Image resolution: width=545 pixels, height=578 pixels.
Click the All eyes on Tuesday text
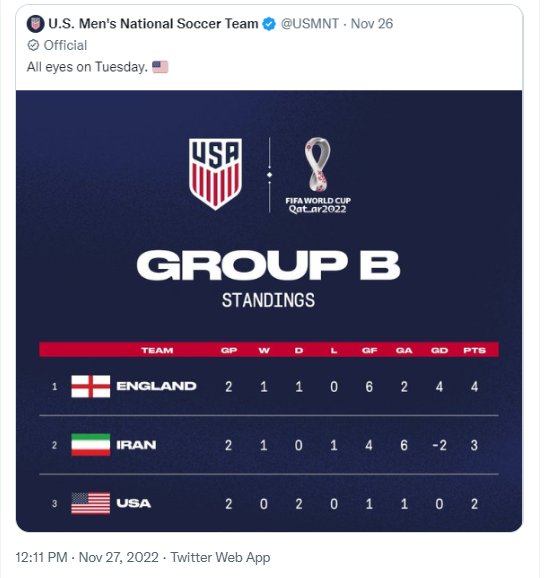click(x=87, y=67)
